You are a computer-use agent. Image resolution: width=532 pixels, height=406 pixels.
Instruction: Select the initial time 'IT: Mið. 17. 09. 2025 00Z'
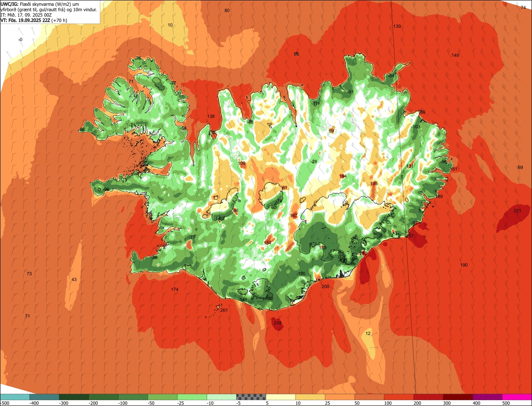(26, 15)
